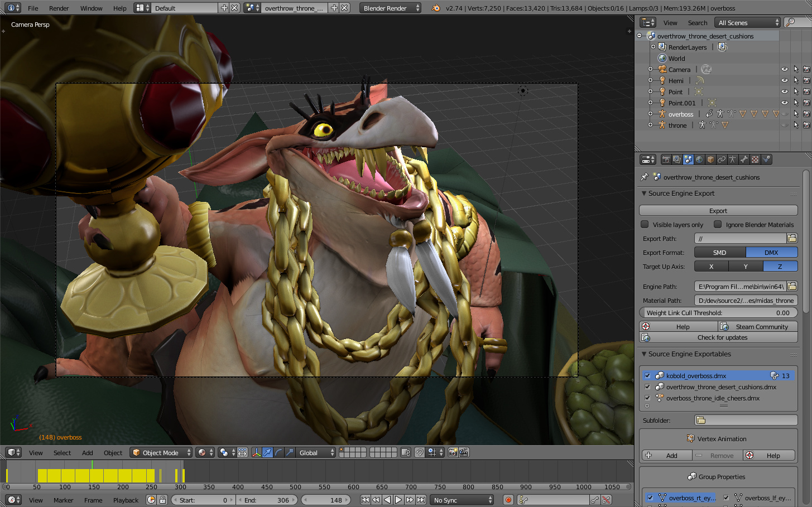
Task: Uncheck overboss_throne_idle_cheers.dmx exportable
Action: coord(647,398)
